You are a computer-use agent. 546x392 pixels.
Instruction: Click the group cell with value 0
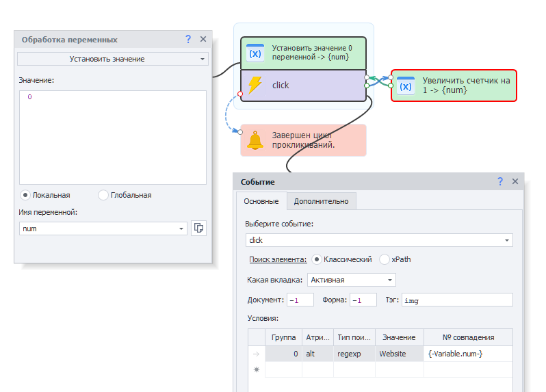[283, 354]
